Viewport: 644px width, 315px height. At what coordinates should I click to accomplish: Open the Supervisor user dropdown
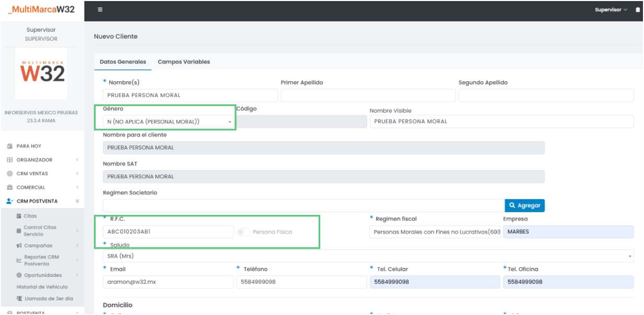[611, 10]
